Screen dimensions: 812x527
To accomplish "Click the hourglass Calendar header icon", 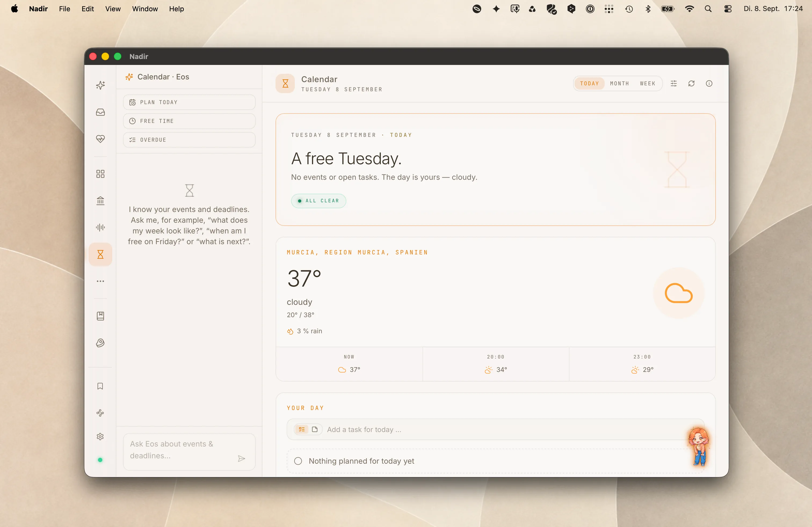I will (x=285, y=83).
